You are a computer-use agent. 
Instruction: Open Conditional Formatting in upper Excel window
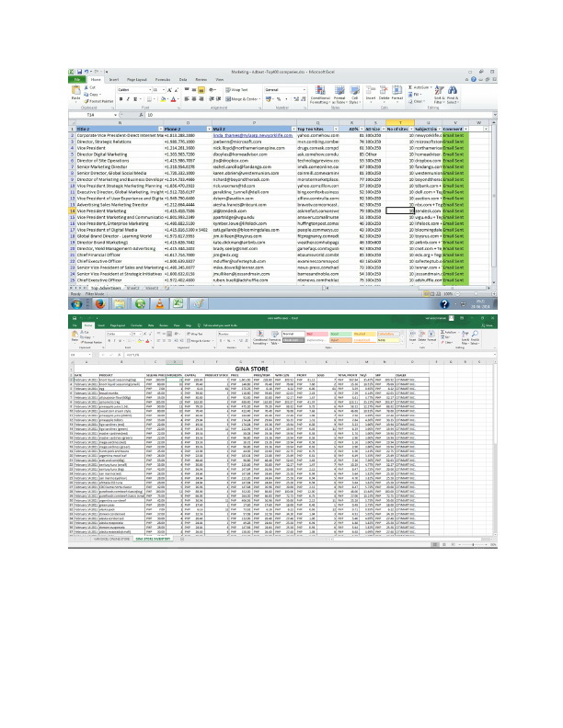tap(320, 95)
